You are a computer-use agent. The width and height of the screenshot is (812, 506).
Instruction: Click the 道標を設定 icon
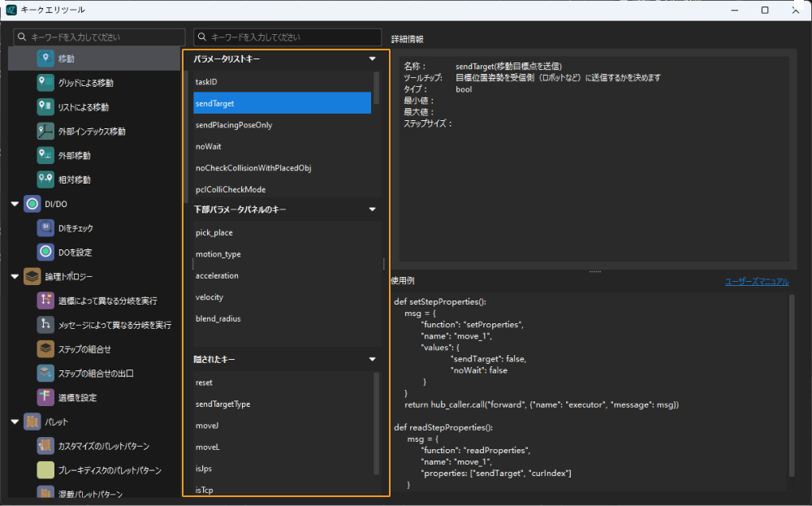click(x=45, y=397)
